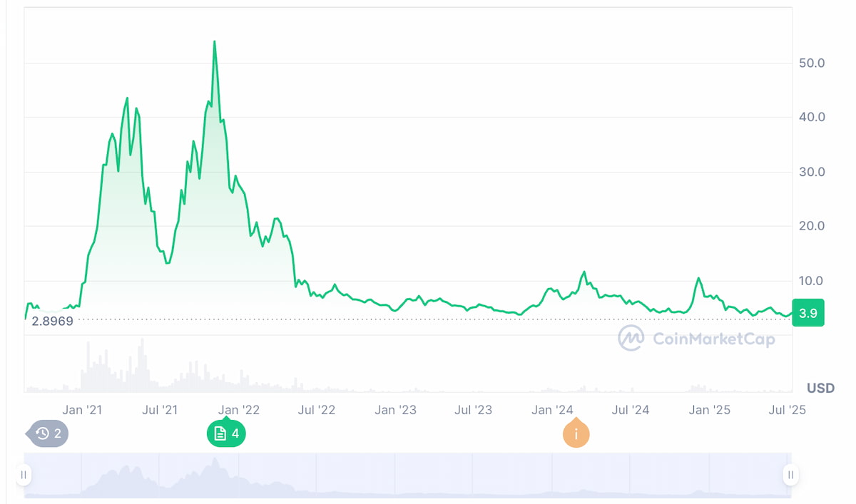Open the green document marker showing 4

226,433
